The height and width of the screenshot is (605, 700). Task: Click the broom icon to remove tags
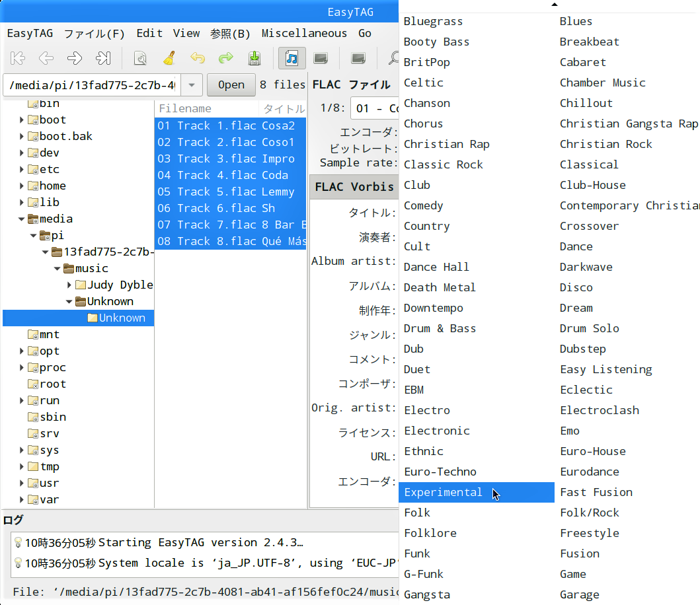tap(169, 58)
